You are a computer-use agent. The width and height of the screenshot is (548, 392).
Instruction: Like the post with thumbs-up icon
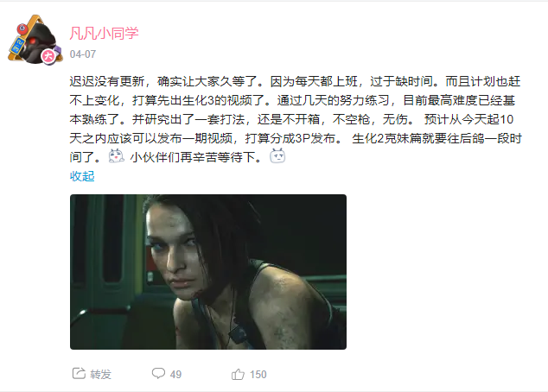tap(238, 374)
